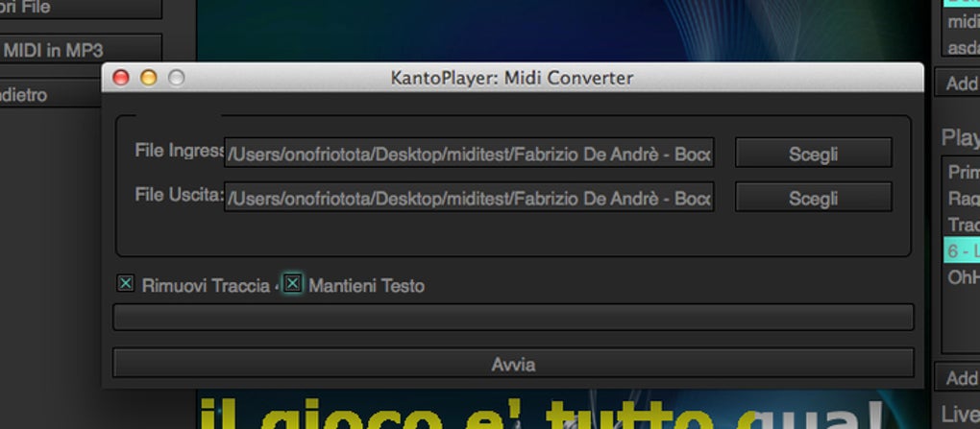The height and width of the screenshot is (429, 980).
Task: Click the KantoPlayer: Midi Converter title bar
Action: click(512, 78)
